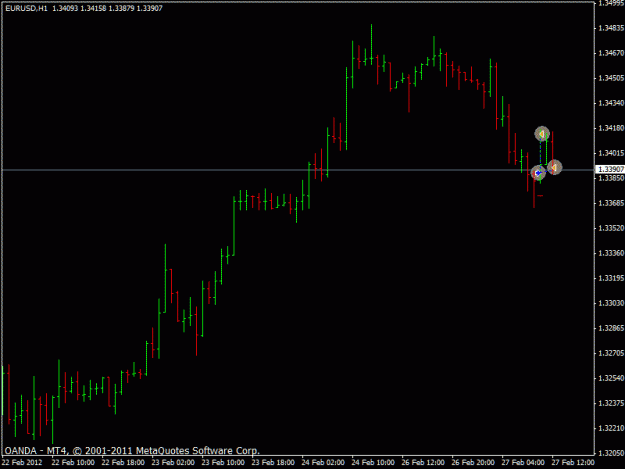Click the current bid price tag 1.33907 on axis
This screenshot has height=469, width=625.
(x=610, y=170)
